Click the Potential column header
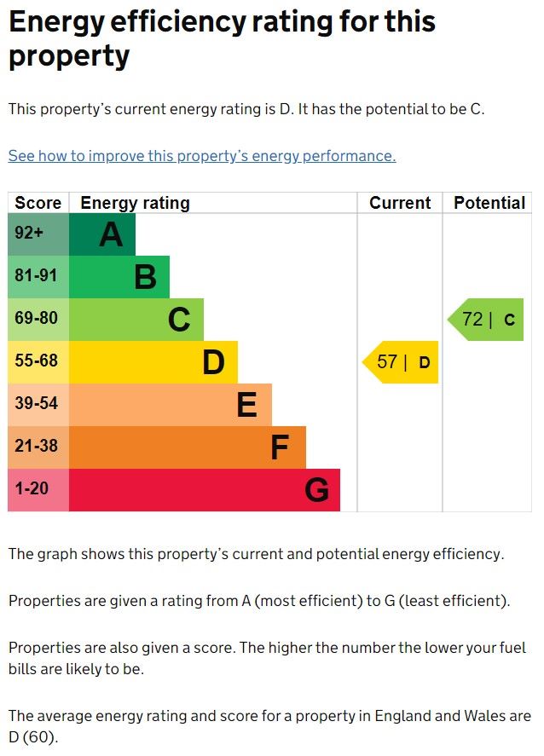The image size is (544, 756). click(x=489, y=203)
